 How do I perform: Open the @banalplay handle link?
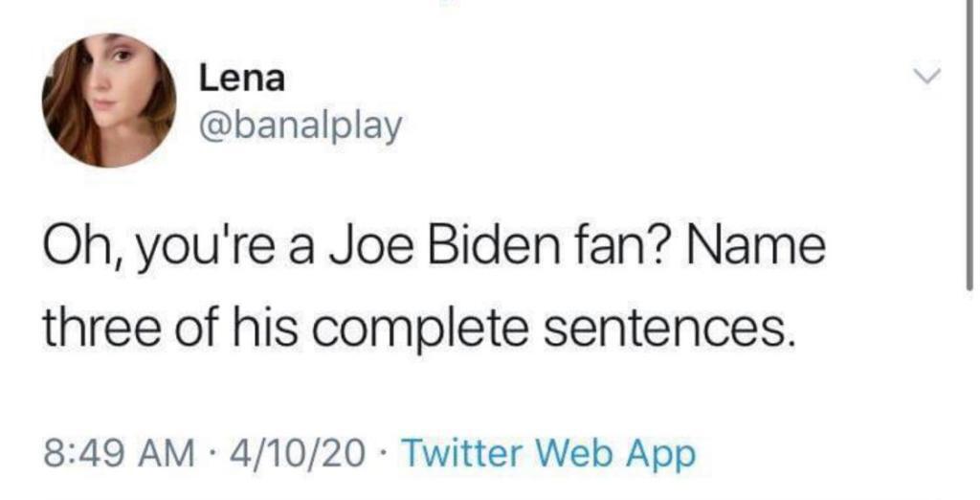(x=300, y=127)
